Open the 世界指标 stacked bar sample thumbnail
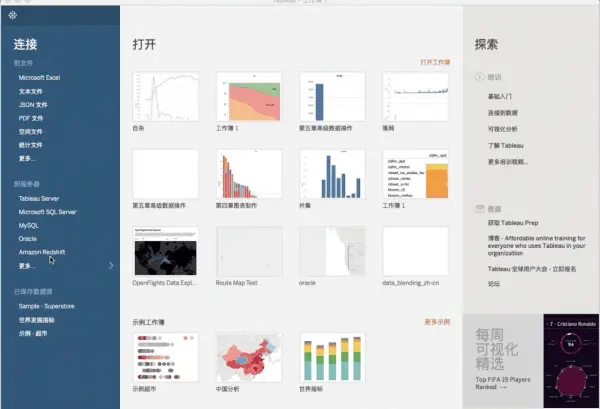Image resolution: width=600 pixels, height=409 pixels. tap(332, 357)
